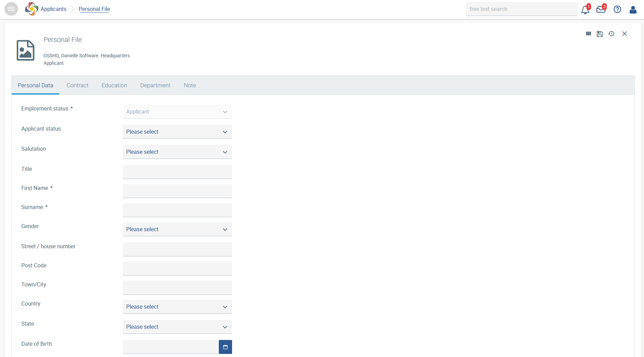Viewport: 644px width, 357px height.
Task: Click the notifications bell icon
Action: click(585, 10)
